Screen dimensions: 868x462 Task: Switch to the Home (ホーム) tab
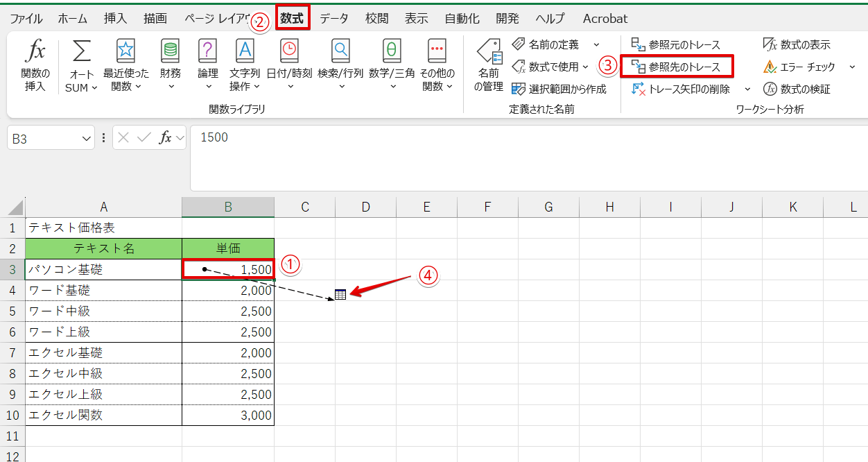(x=73, y=19)
